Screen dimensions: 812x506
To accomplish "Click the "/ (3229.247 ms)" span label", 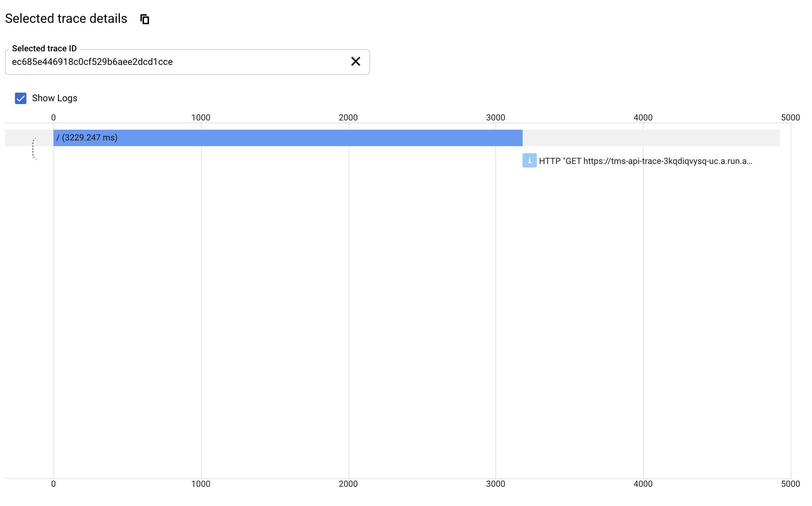I will click(x=87, y=138).
